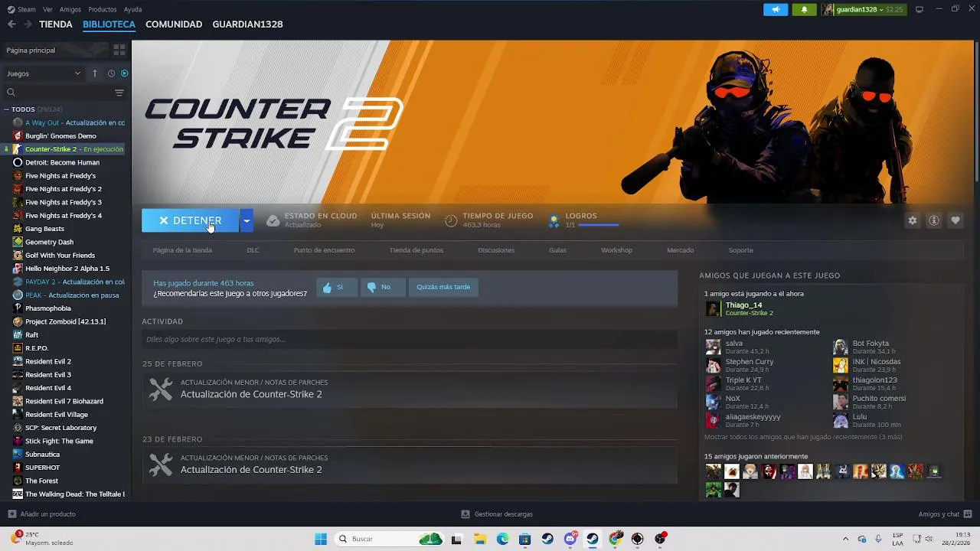Screen dimensions: 980x551
Task: Open the Ayuda menu
Action: [x=132, y=9]
